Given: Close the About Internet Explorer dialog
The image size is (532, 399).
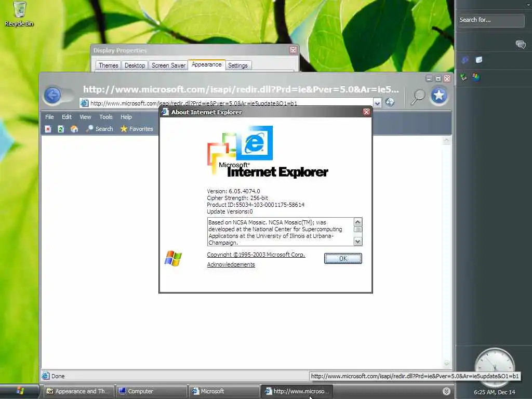Looking at the screenshot, I should pos(366,112).
